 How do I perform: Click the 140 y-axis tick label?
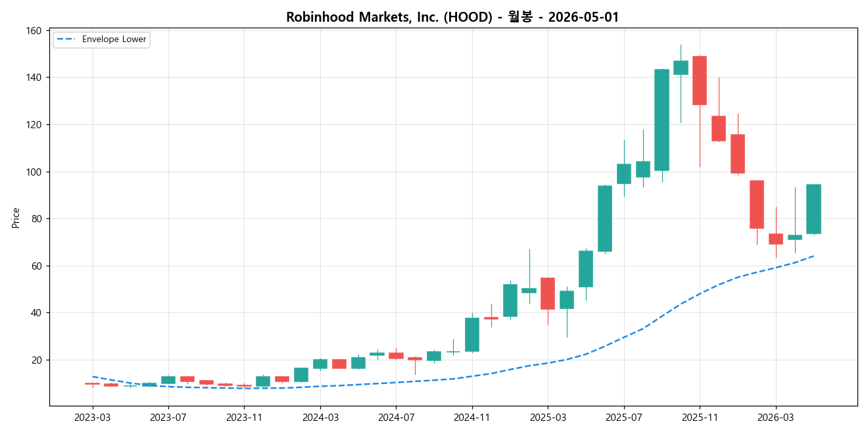pyautogui.click(x=34, y=78)
